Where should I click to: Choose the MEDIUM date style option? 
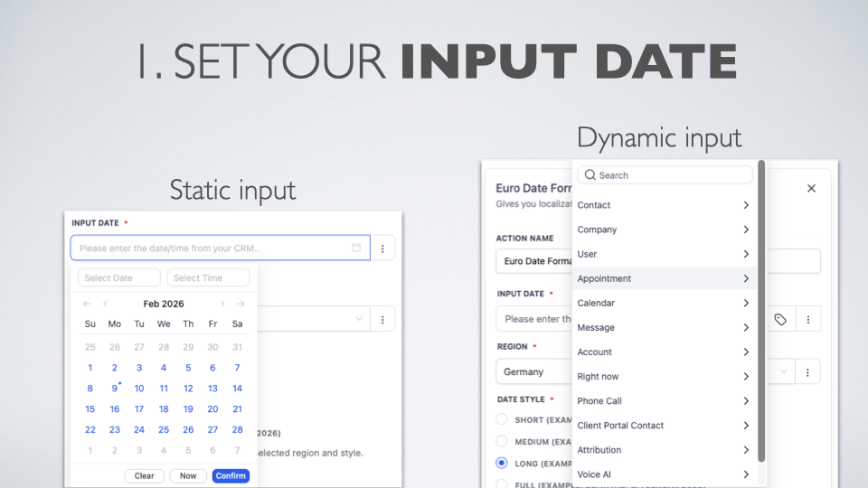pyautogui.click(x=502, y=441)
